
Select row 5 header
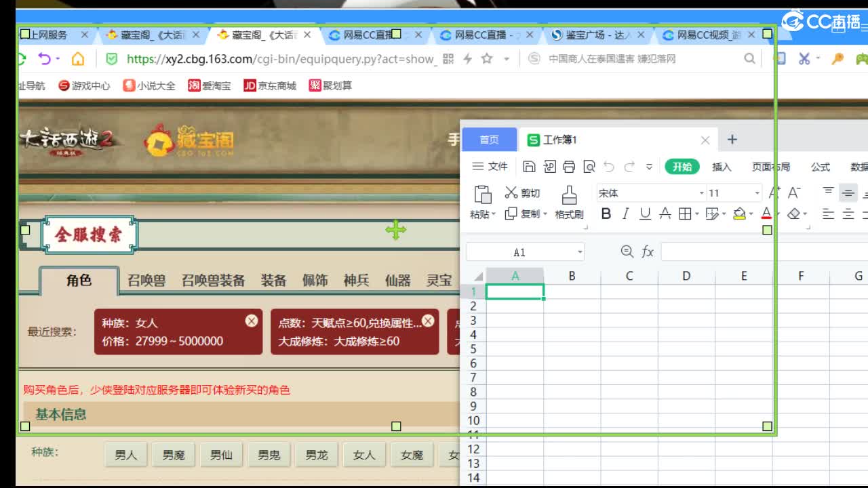click(473, 349)
